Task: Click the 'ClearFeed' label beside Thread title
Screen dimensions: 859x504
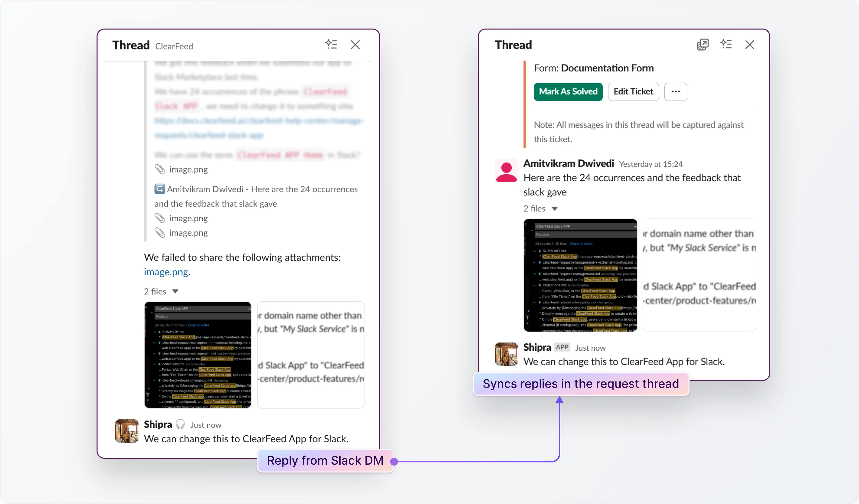Action: (x=174, y=46)
